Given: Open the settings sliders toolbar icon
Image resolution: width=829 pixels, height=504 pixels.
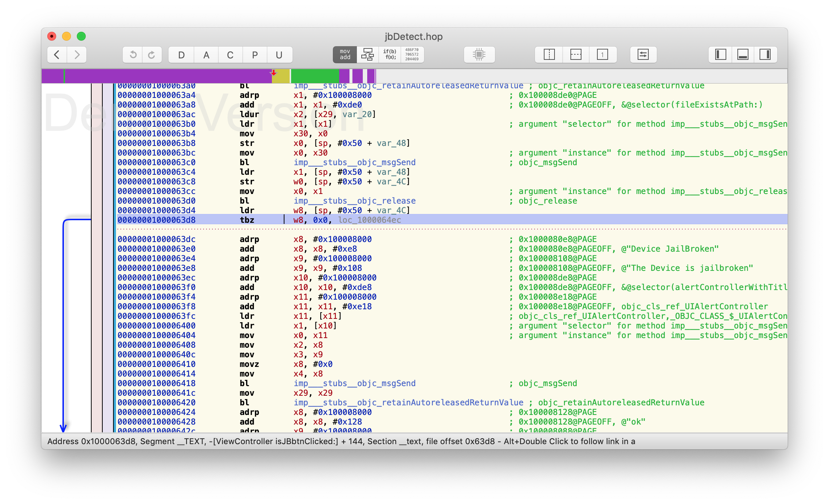Looking at the screenshot, I should 643,55.
